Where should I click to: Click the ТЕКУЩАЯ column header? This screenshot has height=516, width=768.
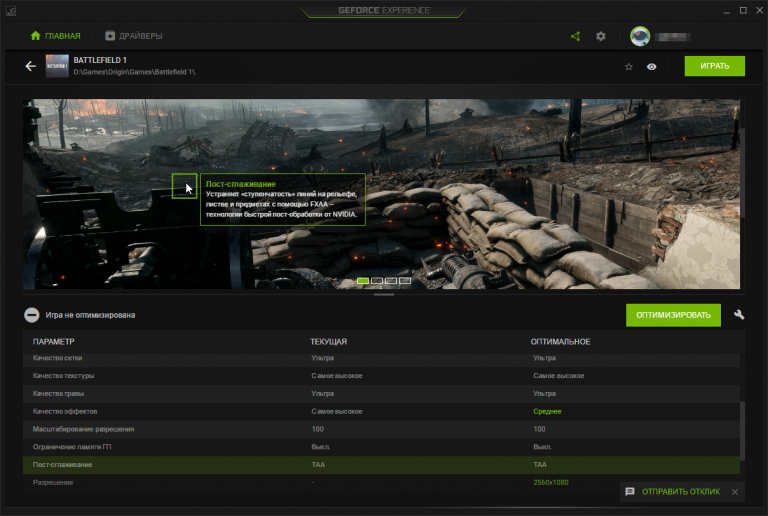click(x=328, y=342)
